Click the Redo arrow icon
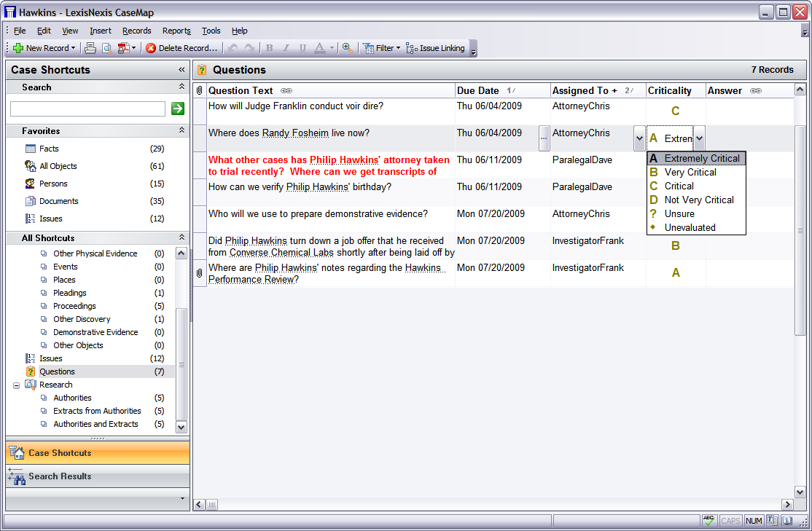 [x=249, y=48]
